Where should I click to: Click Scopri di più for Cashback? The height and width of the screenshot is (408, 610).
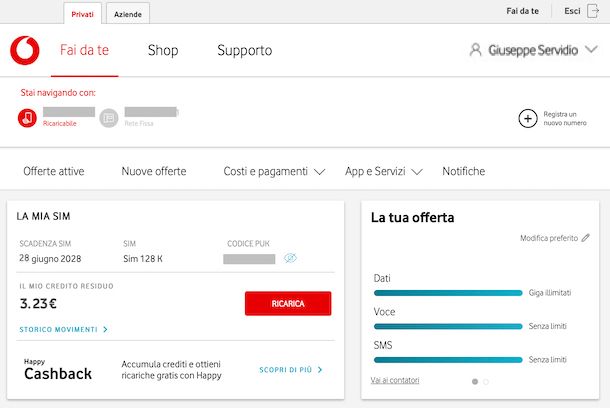[286, 369]
